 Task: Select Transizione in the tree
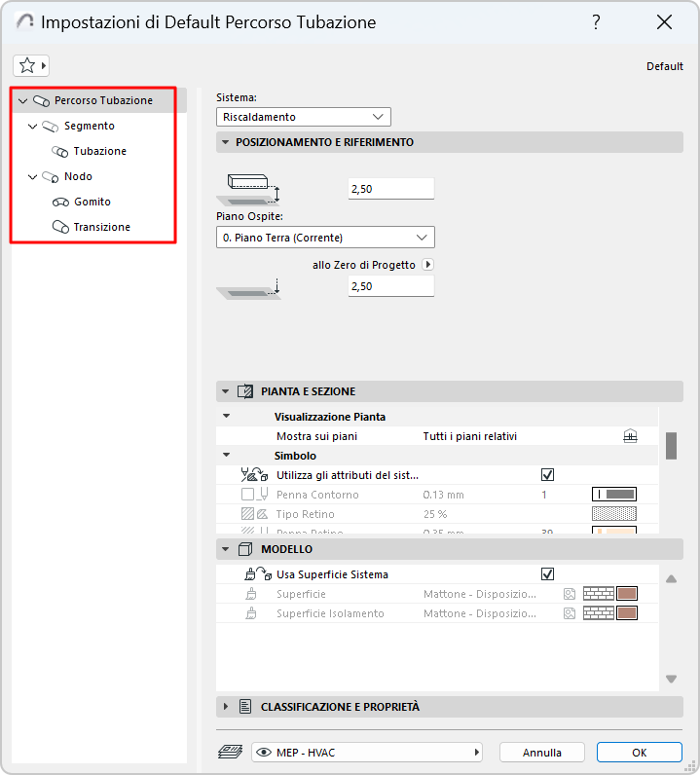point(102,227)
